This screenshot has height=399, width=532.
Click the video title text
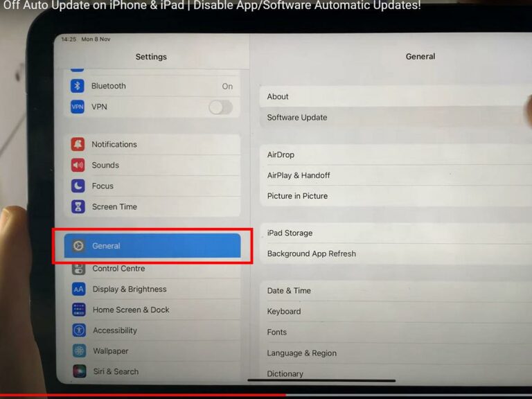click(212, 5)
